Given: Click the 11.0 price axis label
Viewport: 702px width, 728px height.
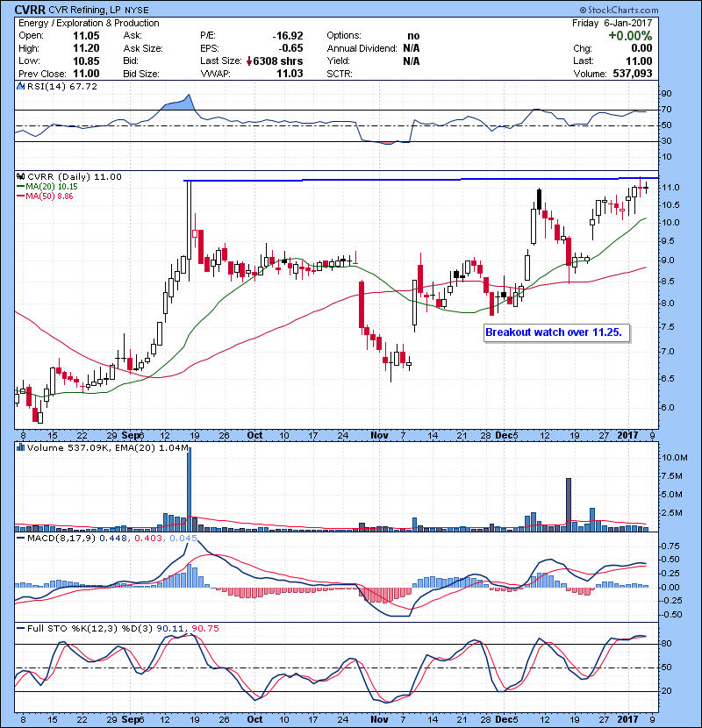Looking at the screenshot, I should (x=670, y=188).
